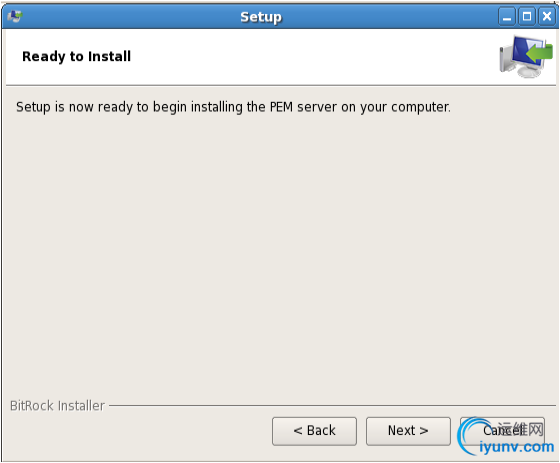Click the white header banner area
Screen dimensions: 560x463
pos(250,57)
